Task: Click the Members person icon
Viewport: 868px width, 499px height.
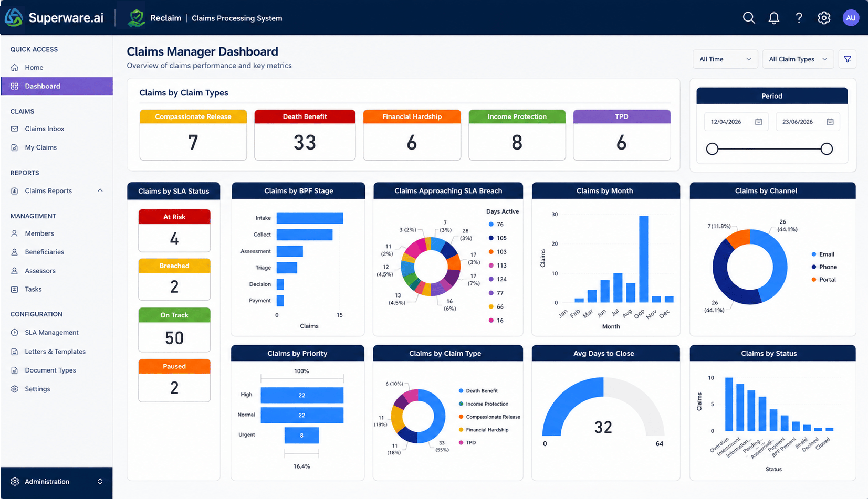Action: click(x=15, y=233)
